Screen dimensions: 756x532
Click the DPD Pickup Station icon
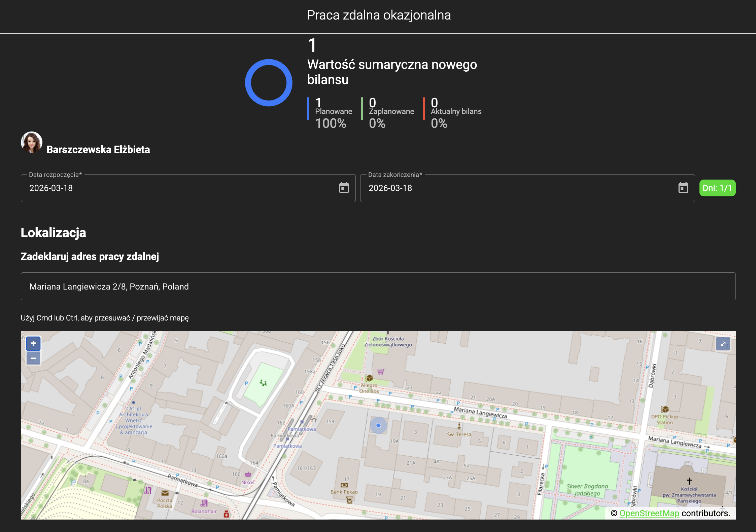point(665,409)
